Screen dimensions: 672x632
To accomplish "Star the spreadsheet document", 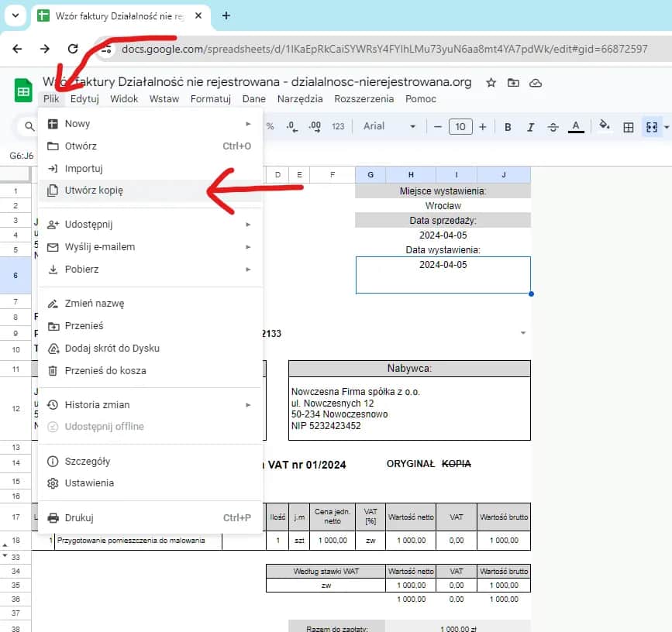I will (490, 83).
